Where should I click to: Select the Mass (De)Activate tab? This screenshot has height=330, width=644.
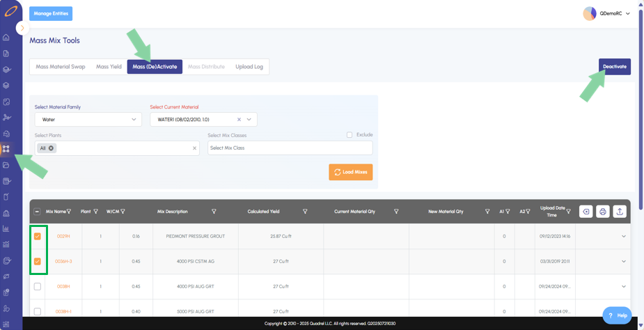[x=155, y=67]
